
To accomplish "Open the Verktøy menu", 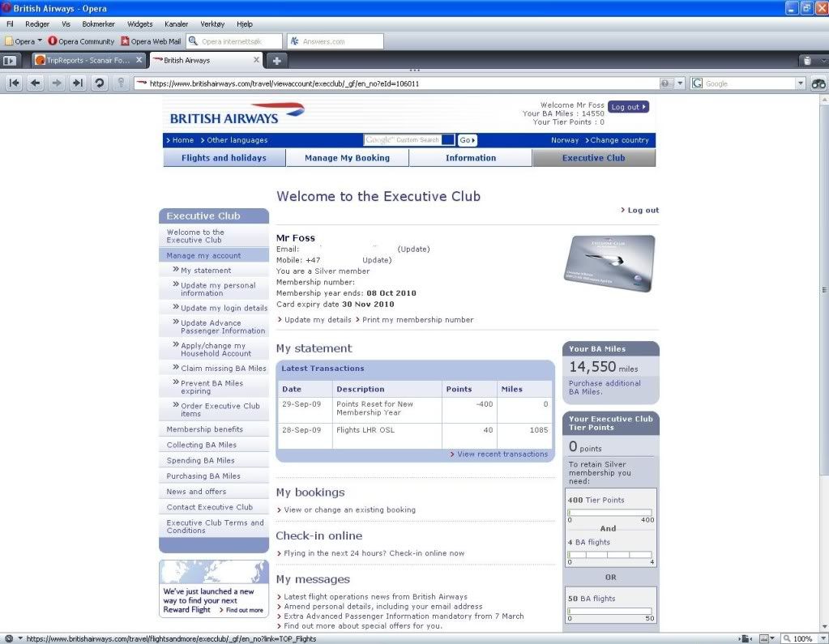I will 212,23.
